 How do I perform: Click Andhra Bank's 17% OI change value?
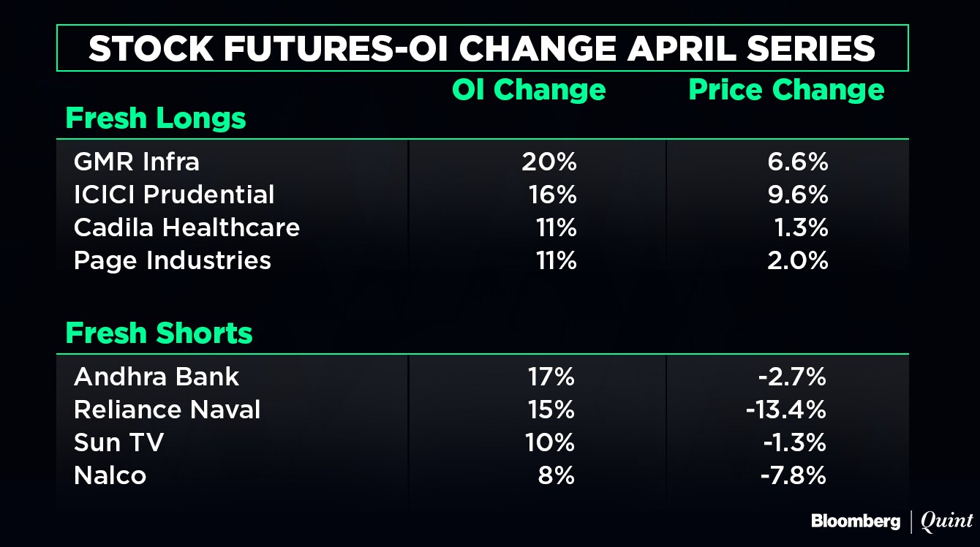pyautogui.click(x=550, y=377)
